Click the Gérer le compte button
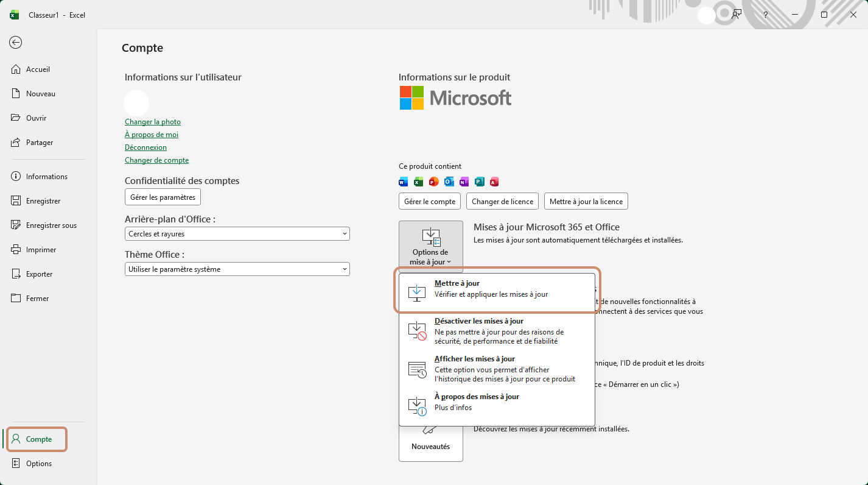 pos(430,202)
